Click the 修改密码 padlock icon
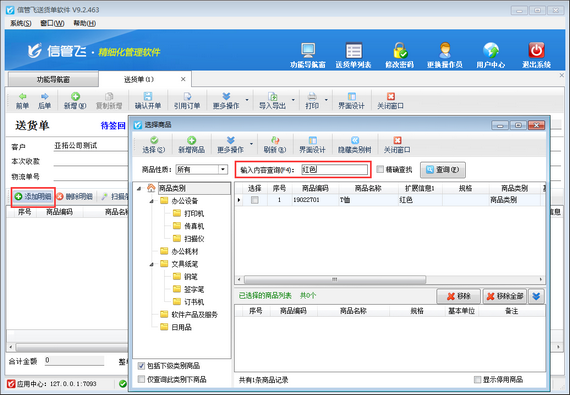The width and height of the screenshot is (570, 395). [400, 51]
